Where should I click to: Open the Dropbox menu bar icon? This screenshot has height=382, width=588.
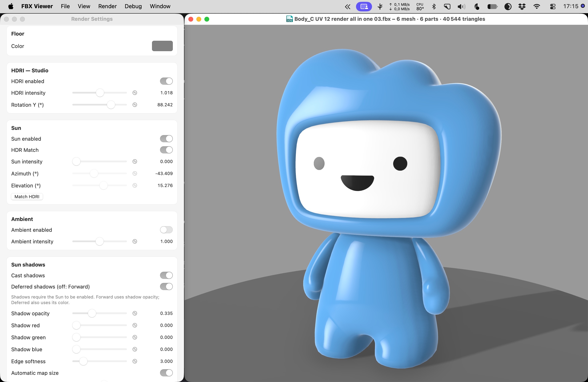522,6
